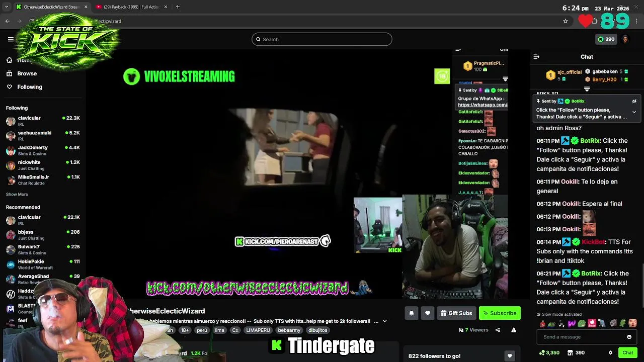This screenshot has height=362, width=644.
Task: Open MikeSmallsJr channel in sidebar
Action: coord(43,180)
